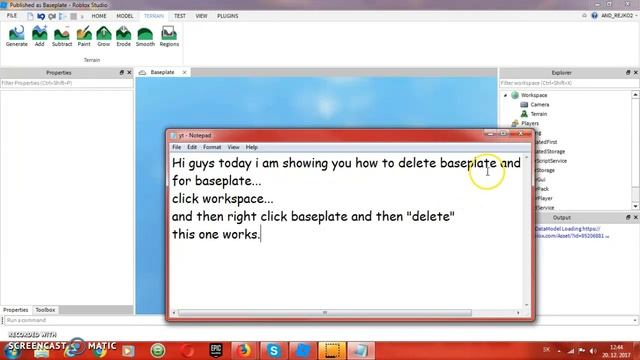Select the Grow terrain tool
This screenshot has width=640, height=360.
(104, 36)
